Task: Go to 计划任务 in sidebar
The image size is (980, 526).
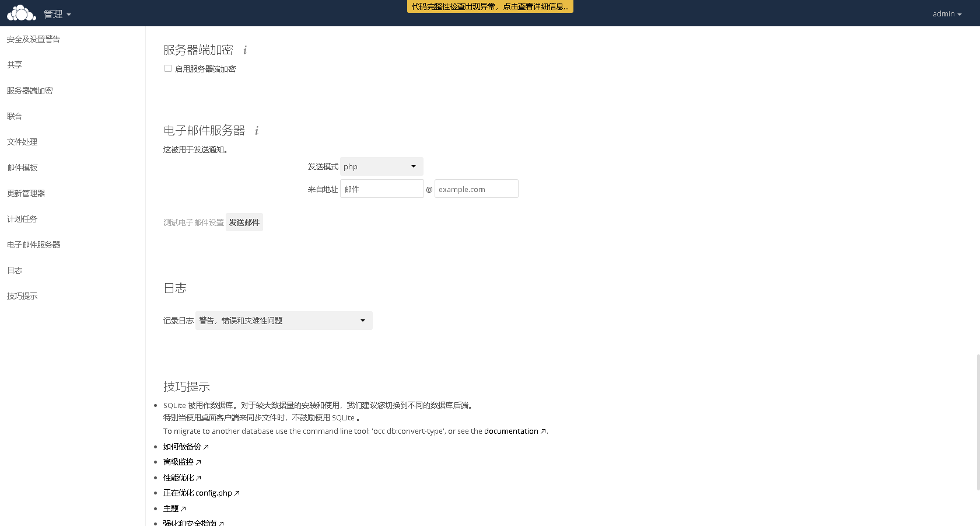Action: [22, 219]
